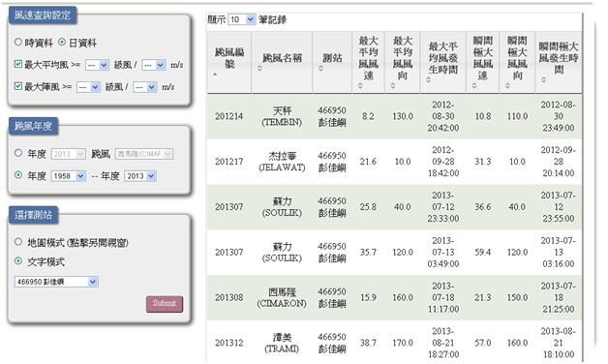
Task: Click 杰拉華 (JELAWAT) name cell
Action: click(282, 162)
